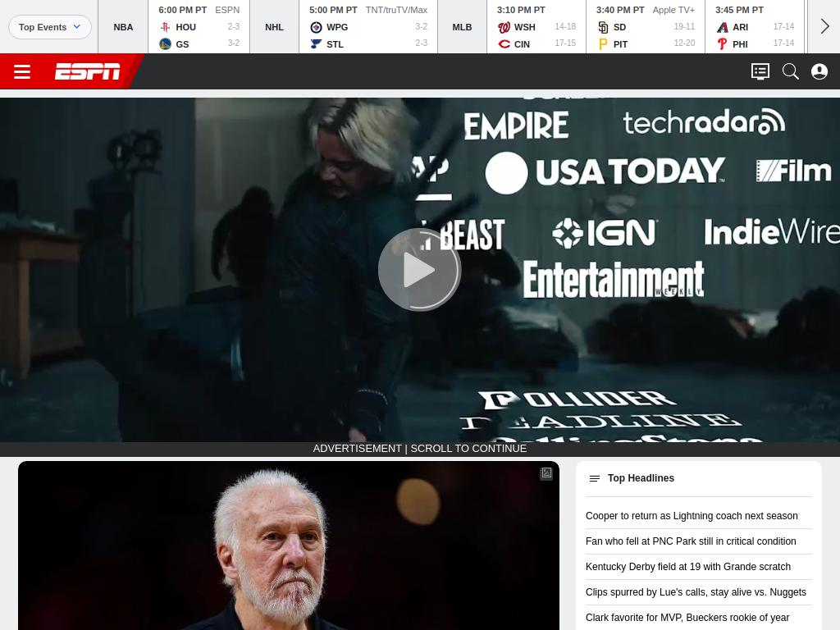
Task: Open the SD vs PIT game
Action: [646, 27]
